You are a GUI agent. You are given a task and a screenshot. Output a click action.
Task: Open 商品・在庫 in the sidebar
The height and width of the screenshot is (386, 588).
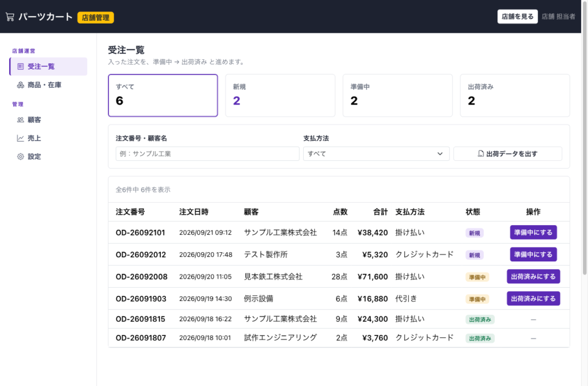point(48,85)
